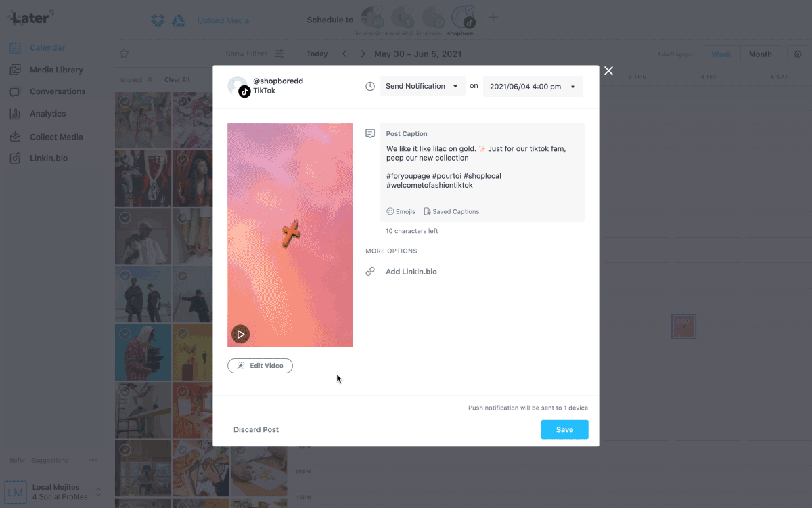Click the LM group avatar at bottom left
This screenshot has width=812, height=508.
tap(16, 492)
